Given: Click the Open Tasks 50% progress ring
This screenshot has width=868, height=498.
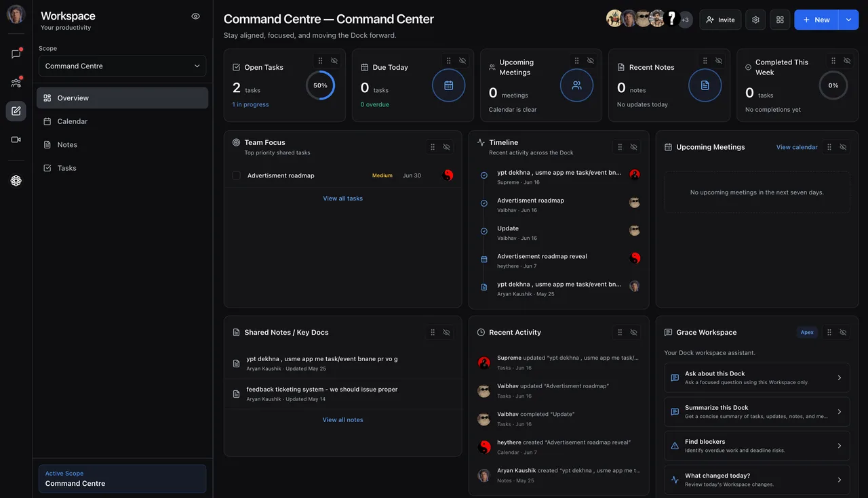Looking at the screenshot, I should [320, 85].
